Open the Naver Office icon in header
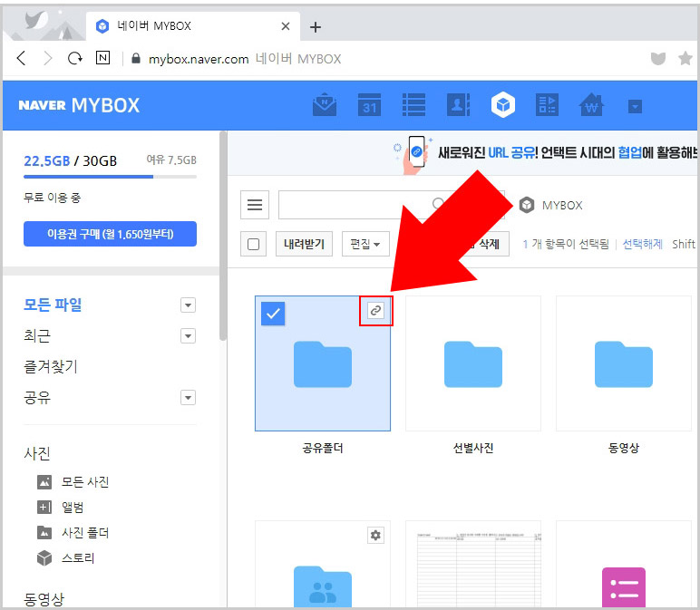The height and width of the screenshot is (610, 700). tap(547, 105)
